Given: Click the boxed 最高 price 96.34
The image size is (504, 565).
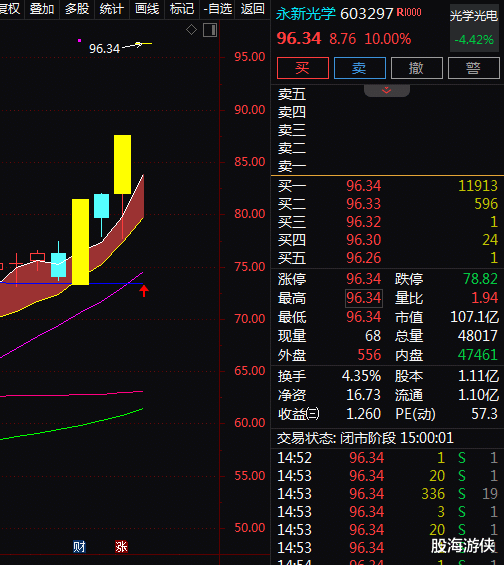Looking at the screenshot, I should point(363,298).
